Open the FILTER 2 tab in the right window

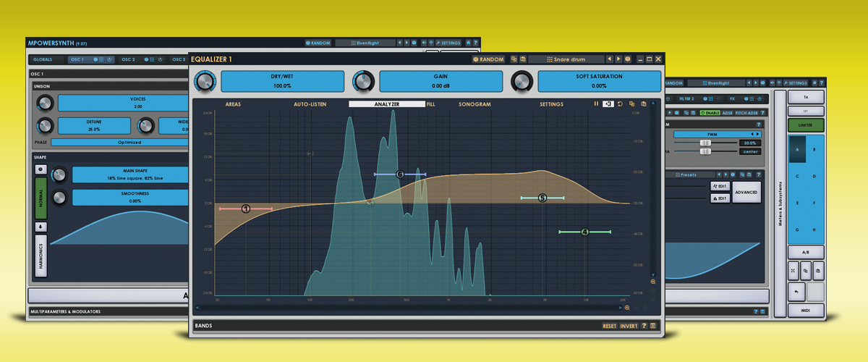click(686, 98)
